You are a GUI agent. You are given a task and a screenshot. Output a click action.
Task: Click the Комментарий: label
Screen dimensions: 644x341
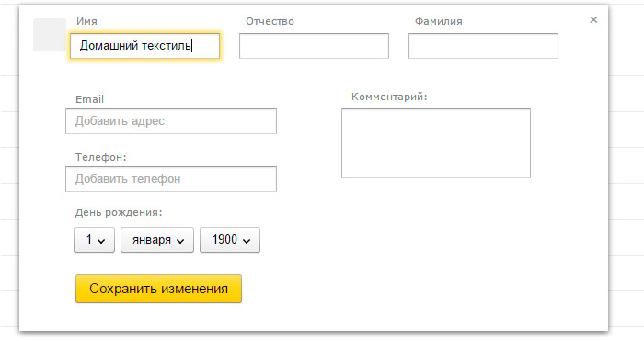click(x=389, y=97)
